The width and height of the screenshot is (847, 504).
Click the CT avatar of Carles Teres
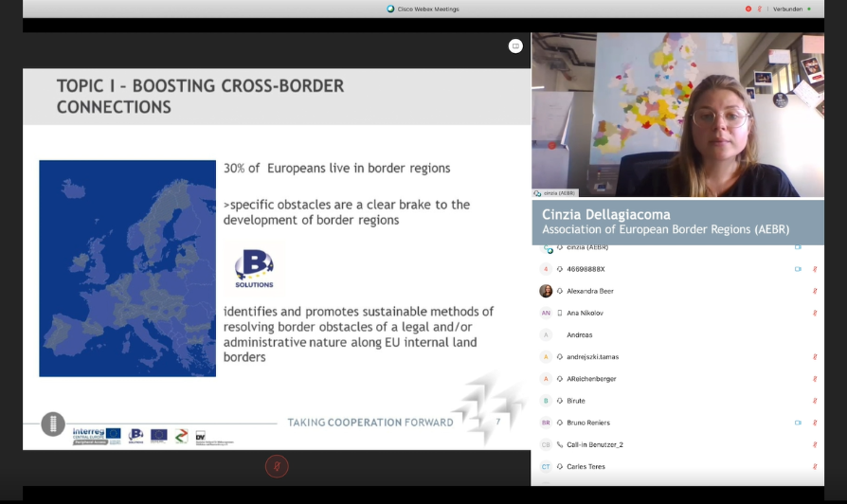pyautogui.click(x=546, y=467)
